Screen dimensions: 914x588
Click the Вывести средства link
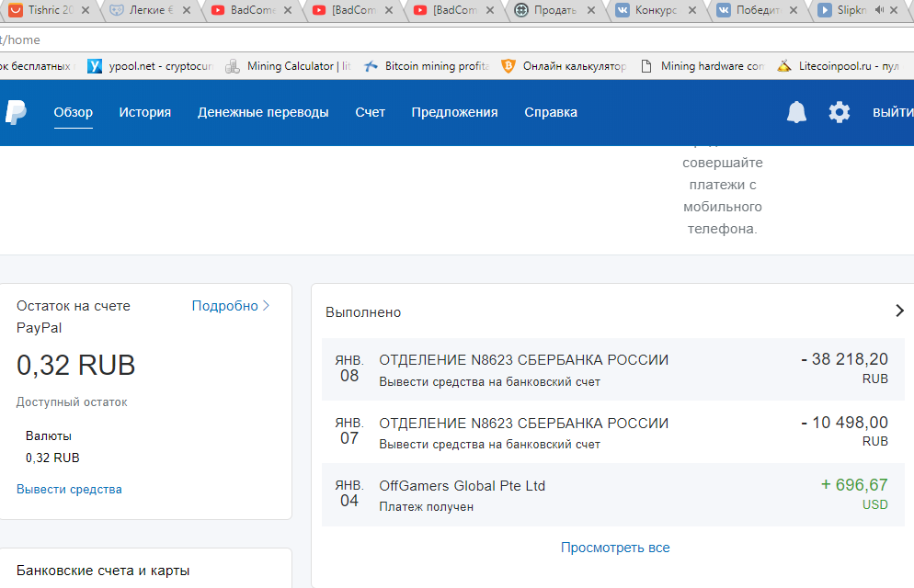[69, 489]
